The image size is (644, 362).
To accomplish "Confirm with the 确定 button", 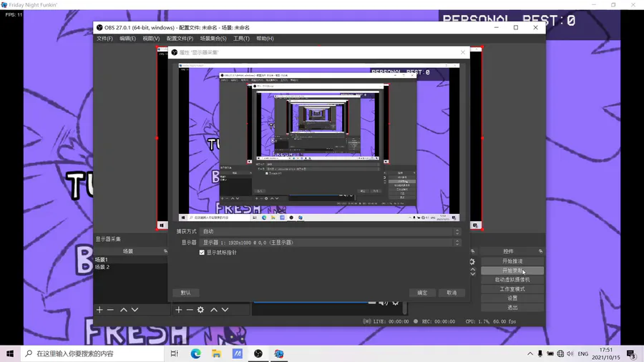I will [422, 293].
